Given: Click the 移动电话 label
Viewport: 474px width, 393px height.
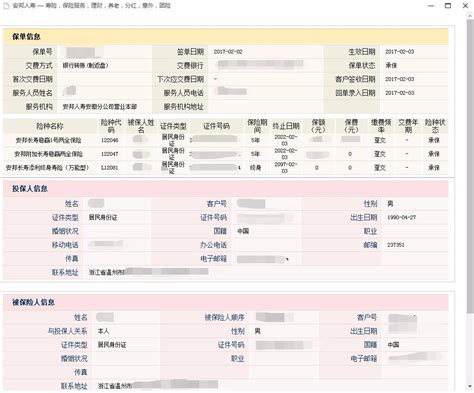Looking at the screenshot, I should 65,245.
